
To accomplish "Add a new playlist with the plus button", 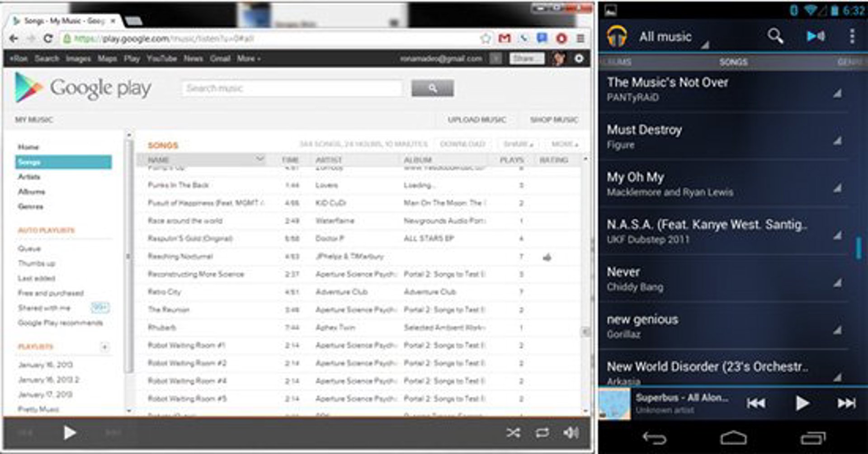I will tap(104, 347).
